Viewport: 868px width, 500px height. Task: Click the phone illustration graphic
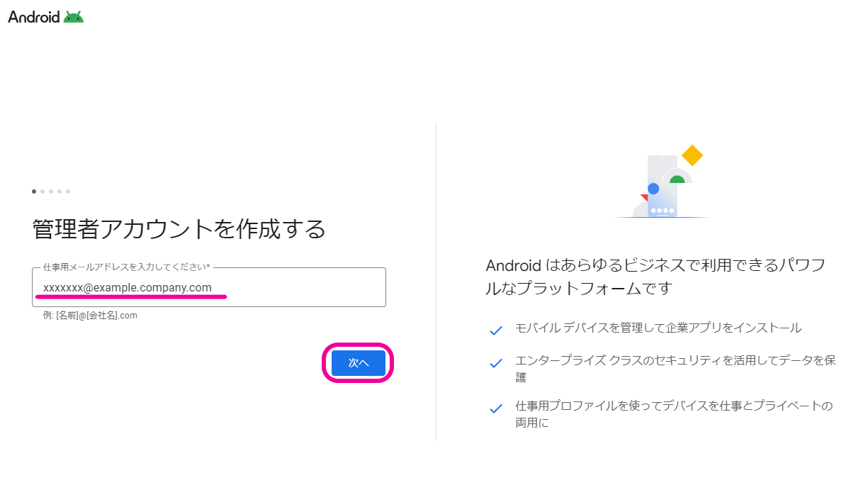pos(662,187)
